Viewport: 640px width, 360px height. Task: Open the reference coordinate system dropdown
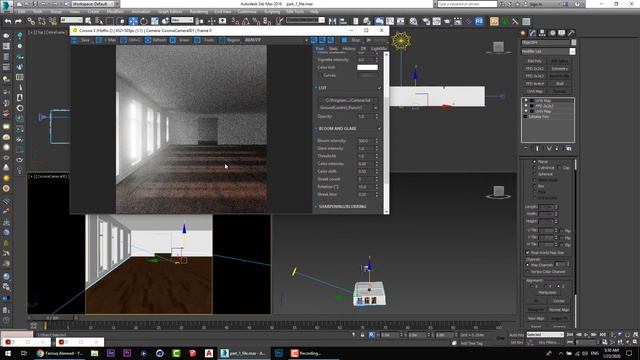click(x=182, y=20)
